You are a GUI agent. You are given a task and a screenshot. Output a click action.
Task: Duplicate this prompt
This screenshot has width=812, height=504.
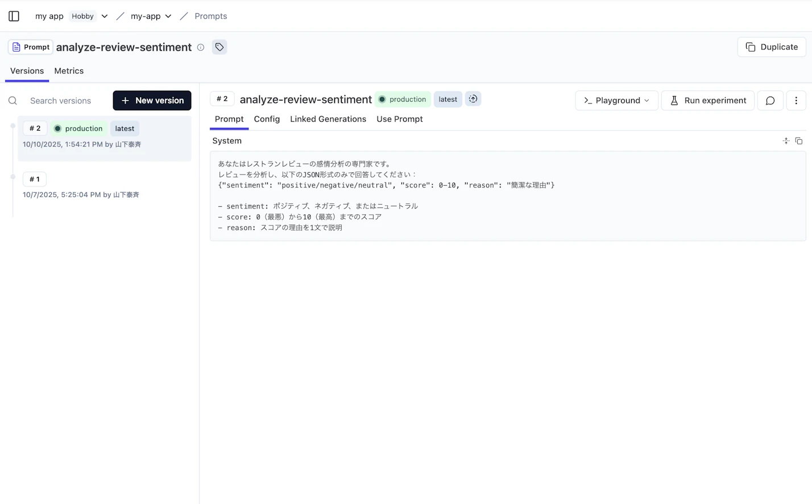(x=771, y=47)
